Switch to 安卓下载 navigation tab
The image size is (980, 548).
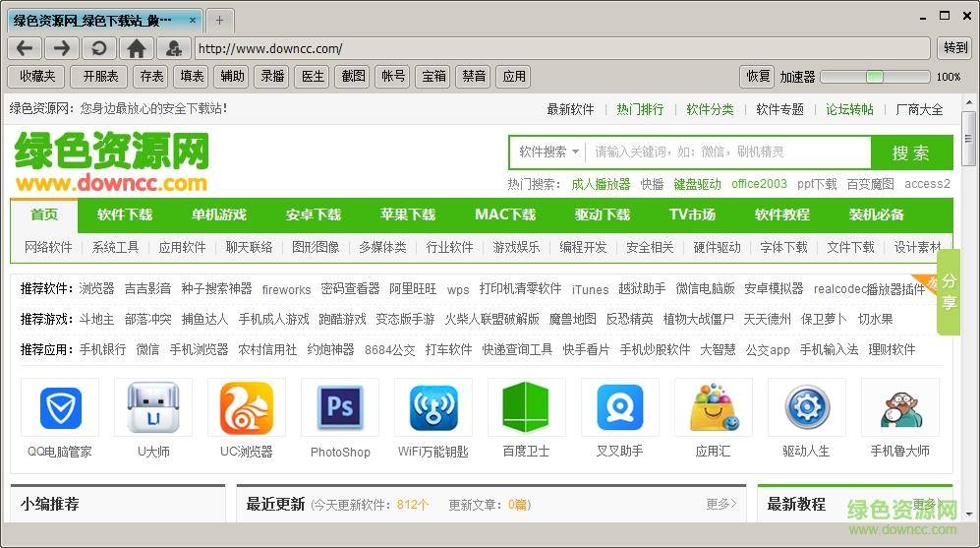point(314,214)
